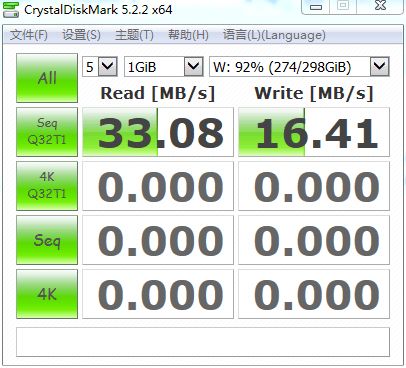
Task: Run the Seq benchmark button
Action: click(x=47, y=240)
